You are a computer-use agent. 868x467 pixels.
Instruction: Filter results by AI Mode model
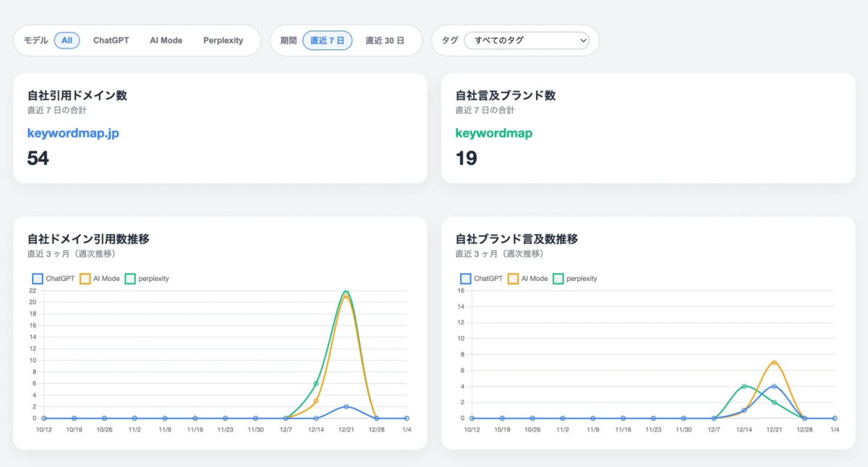pyautogui.click(x=166, y=40)
